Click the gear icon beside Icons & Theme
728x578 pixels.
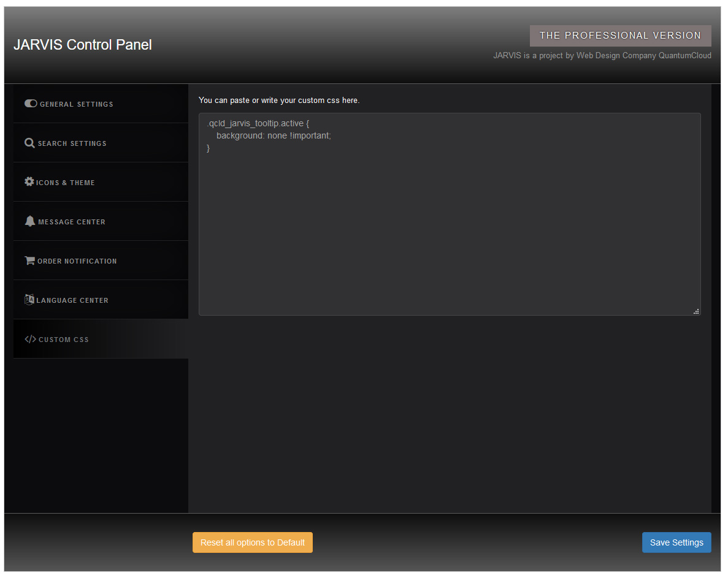click(x=29, y=182)
